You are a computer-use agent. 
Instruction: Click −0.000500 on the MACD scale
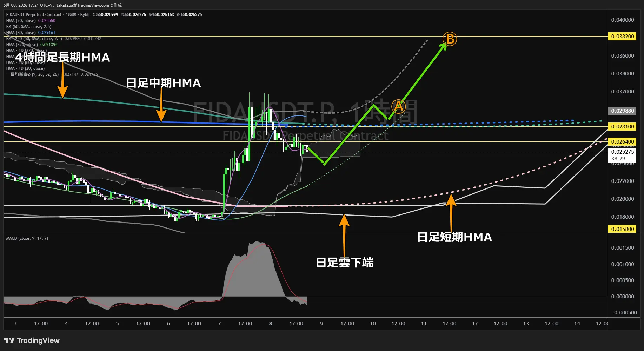click(x=624, y=313)
